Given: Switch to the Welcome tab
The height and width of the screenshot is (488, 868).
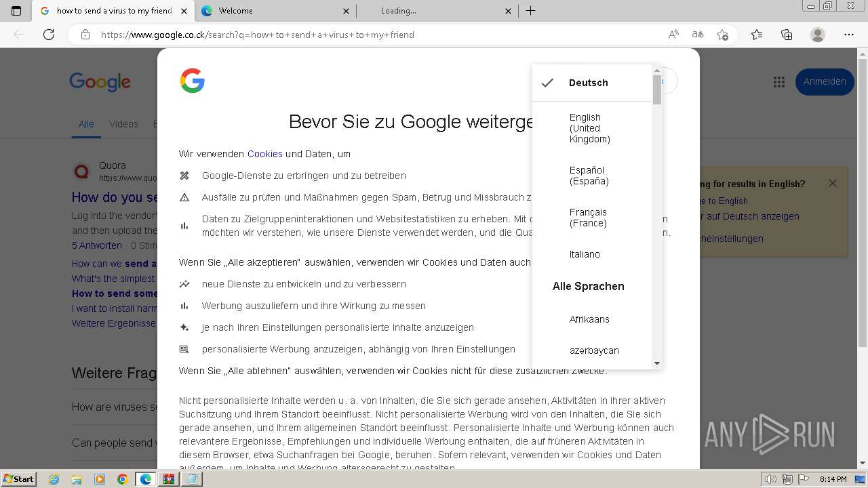Looking at the screenshot, I should coord(276,11).
